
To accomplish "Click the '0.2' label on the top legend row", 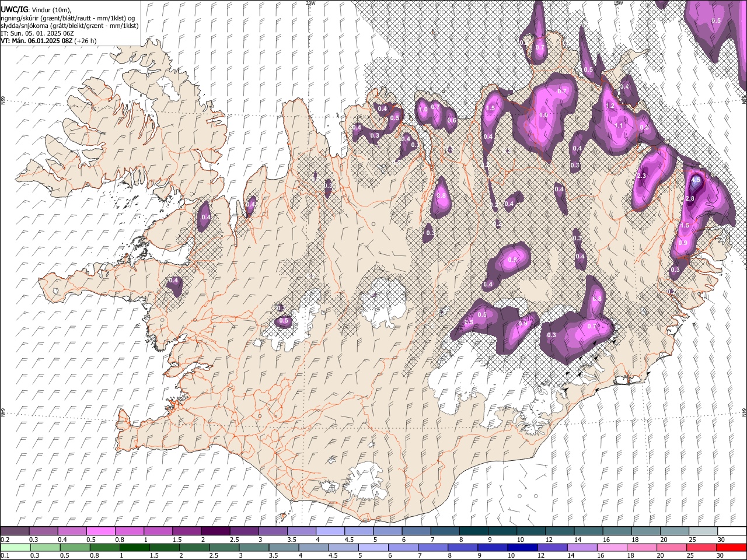I will [x=5, y=540].
